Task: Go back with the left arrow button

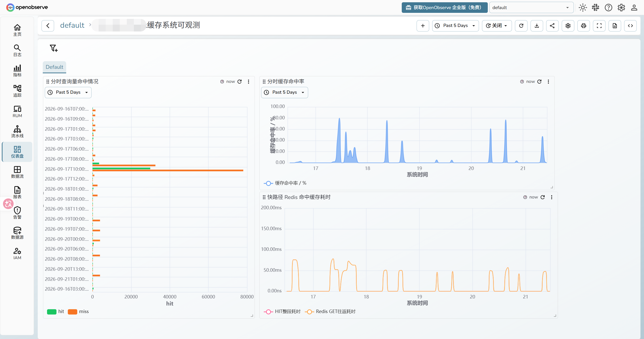Action: 48,26
